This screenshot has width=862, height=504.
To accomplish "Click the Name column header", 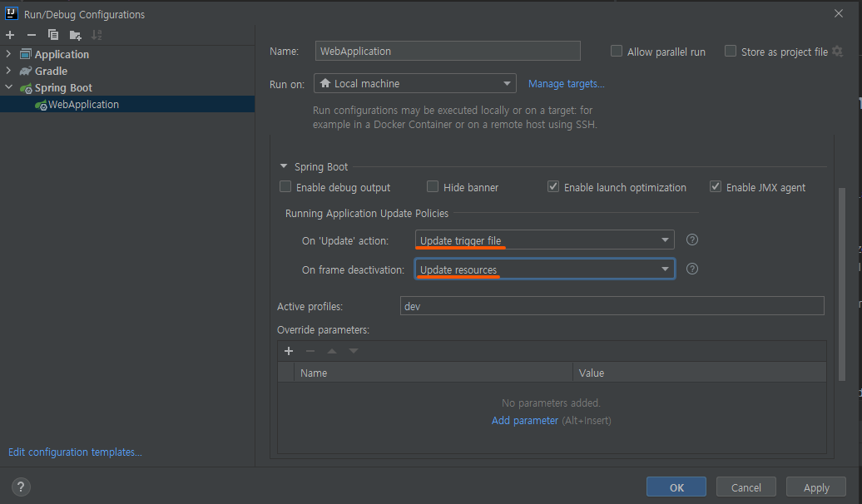I will pos(433,373).
